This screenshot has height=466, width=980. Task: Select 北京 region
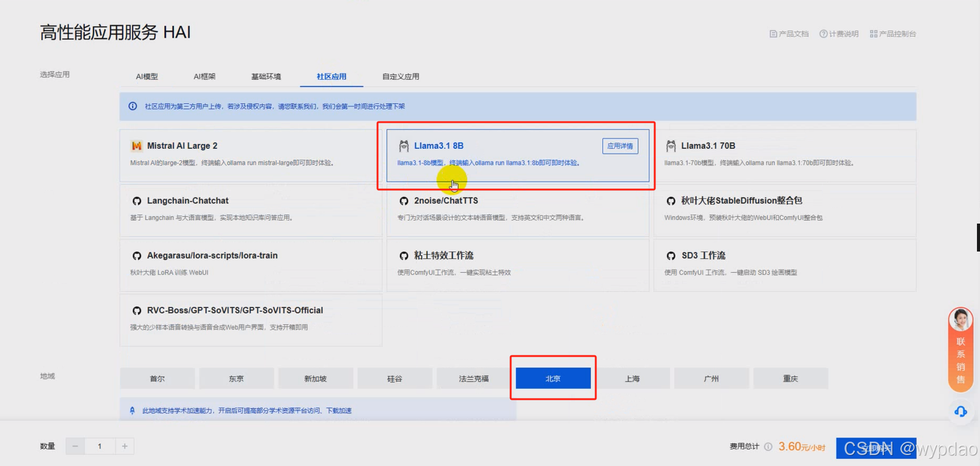553,379
